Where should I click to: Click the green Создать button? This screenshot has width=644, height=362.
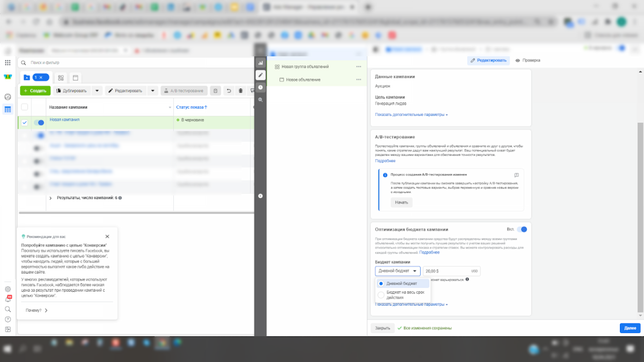(x=35, y=91)
